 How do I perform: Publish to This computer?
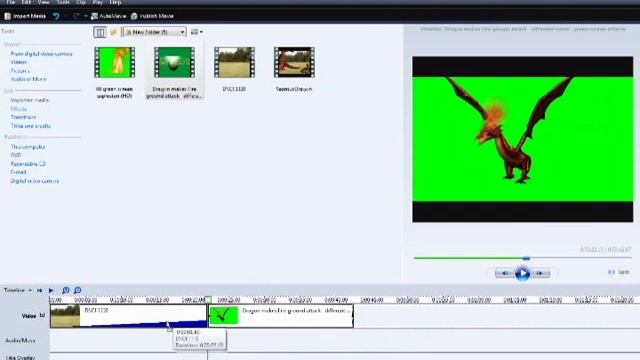tap(28, 147)
